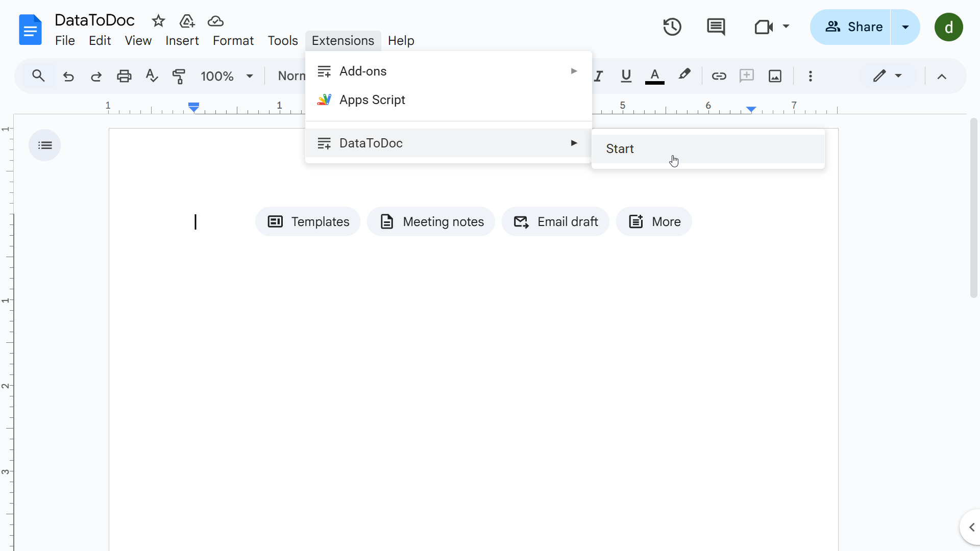Insert Meeting notes template chip
This screenshot has height=551, width=980.
pos(431,222)
